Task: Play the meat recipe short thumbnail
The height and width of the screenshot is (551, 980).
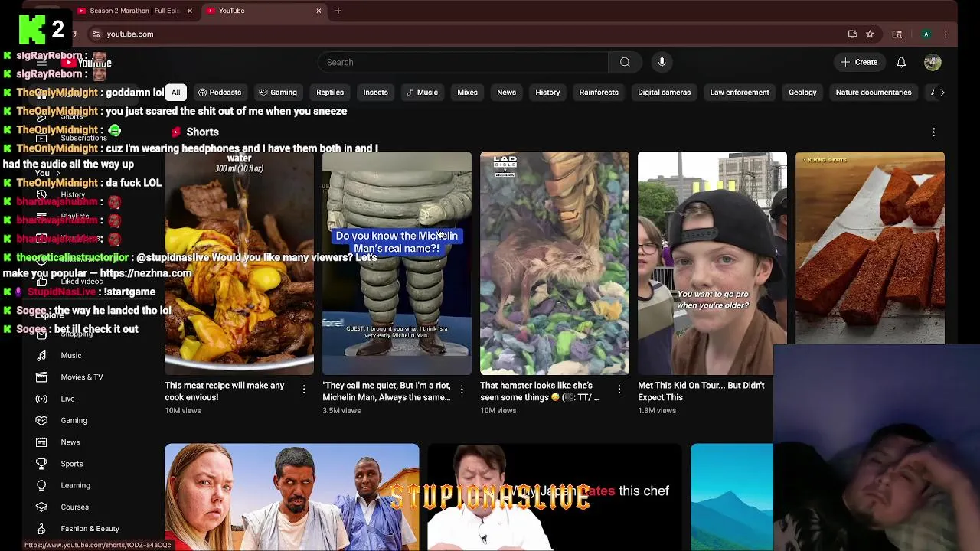Action: 239,263
